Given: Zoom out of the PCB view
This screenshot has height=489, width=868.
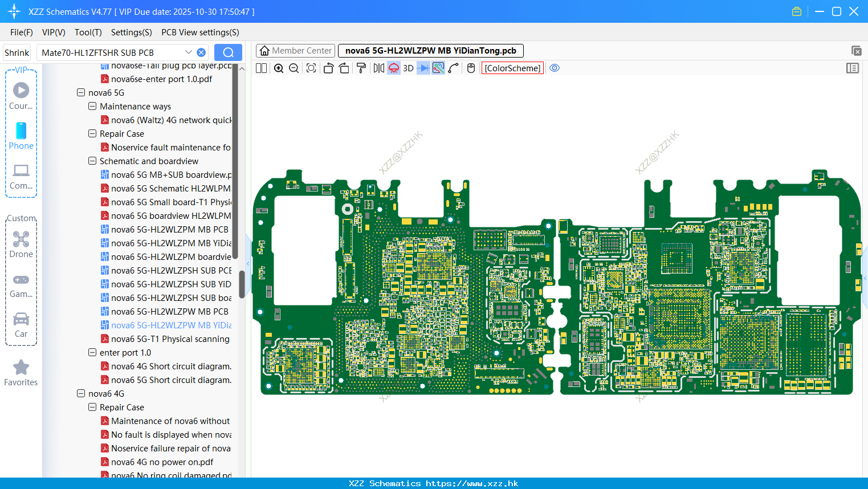Looking at the screenshot, I should (x=294, y=68).
